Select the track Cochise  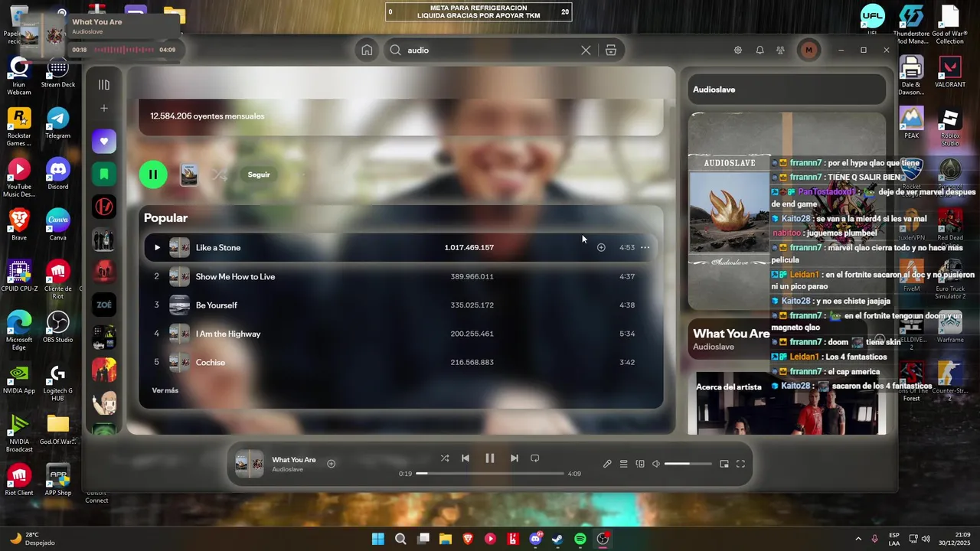point(400,362)
